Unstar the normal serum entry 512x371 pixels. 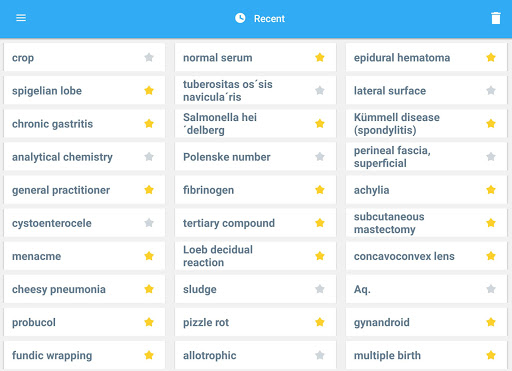pos(320,57)
